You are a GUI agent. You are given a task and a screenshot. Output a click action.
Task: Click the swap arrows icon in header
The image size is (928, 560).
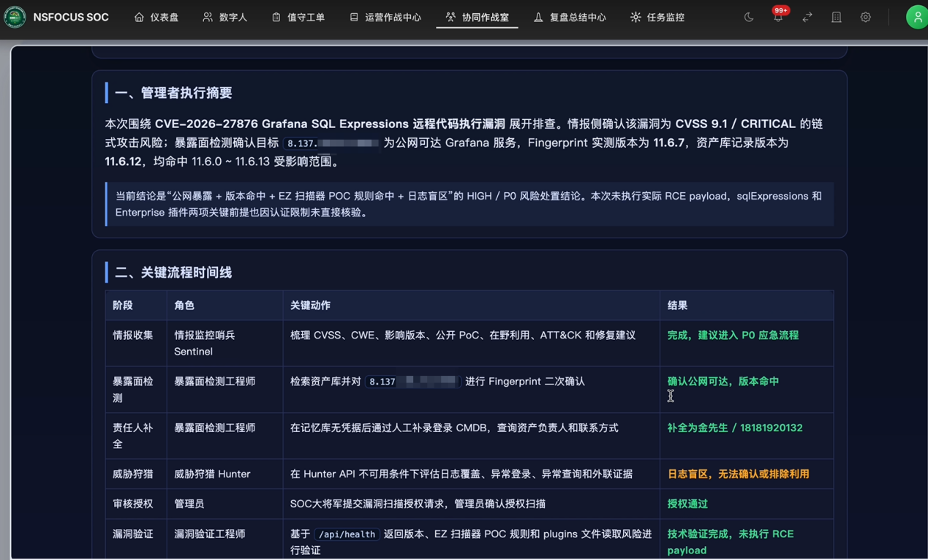(807, 17)
